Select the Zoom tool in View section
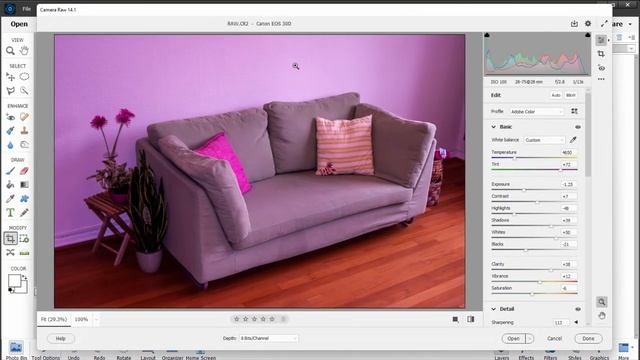 [x=10, y=51]
